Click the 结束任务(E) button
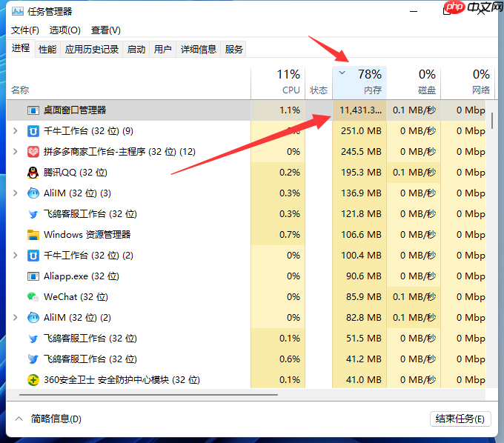This screenshot has width=504, height=443. (460, 419)
